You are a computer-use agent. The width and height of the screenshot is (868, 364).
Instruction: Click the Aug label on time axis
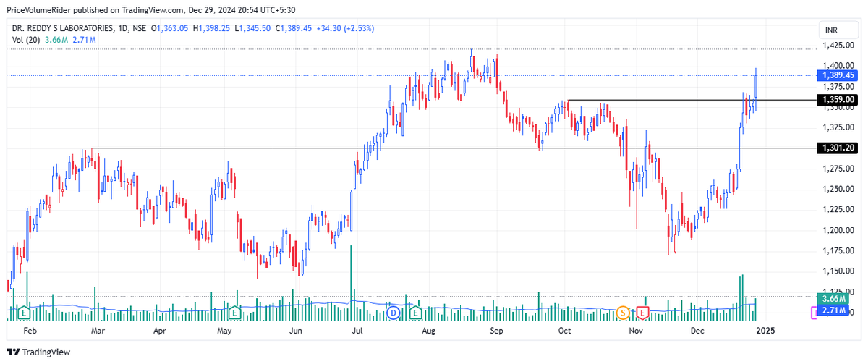coord(428,331)
